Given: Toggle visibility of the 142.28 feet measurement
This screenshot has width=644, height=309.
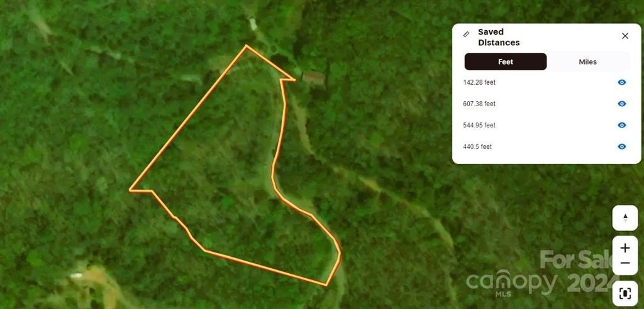Looking at the screenshot, I should [x=622, y=82].
